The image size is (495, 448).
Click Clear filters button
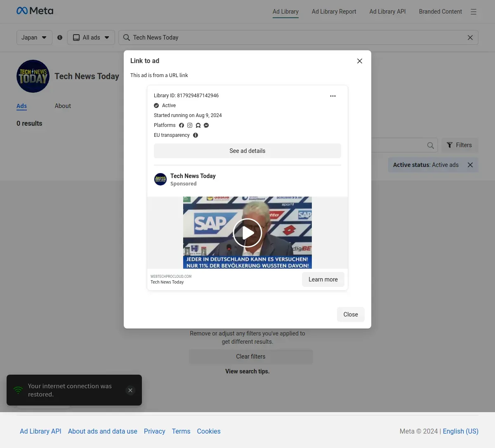pyautogui.click(x=251, y=357)
